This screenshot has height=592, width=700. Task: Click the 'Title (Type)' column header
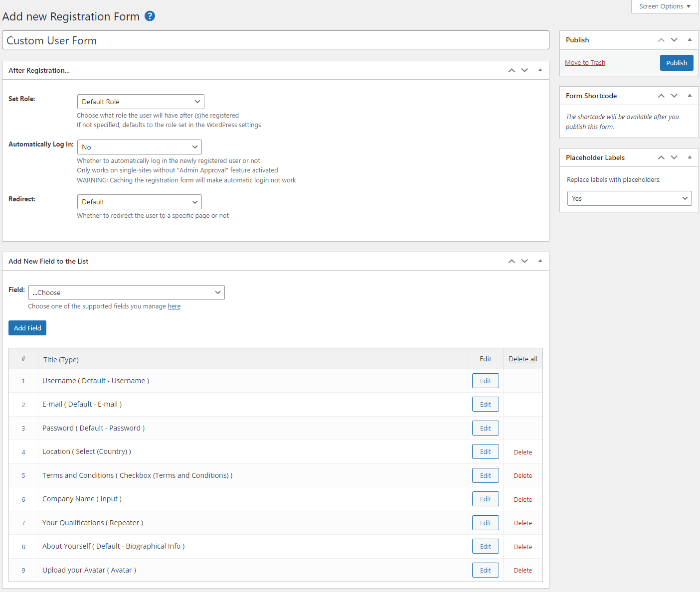pyautogui.click(x=61, y=359)
